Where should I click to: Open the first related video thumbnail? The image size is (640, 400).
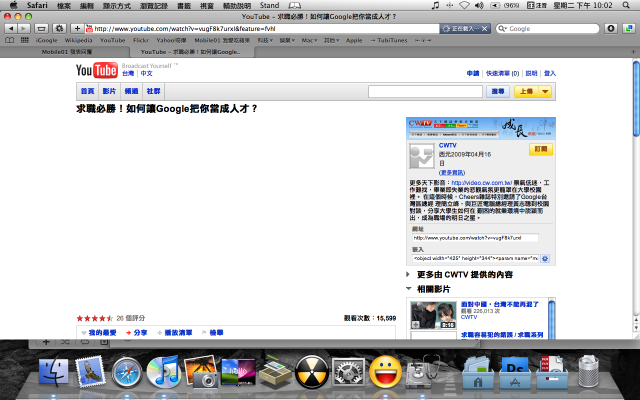[x=433, y=315]
